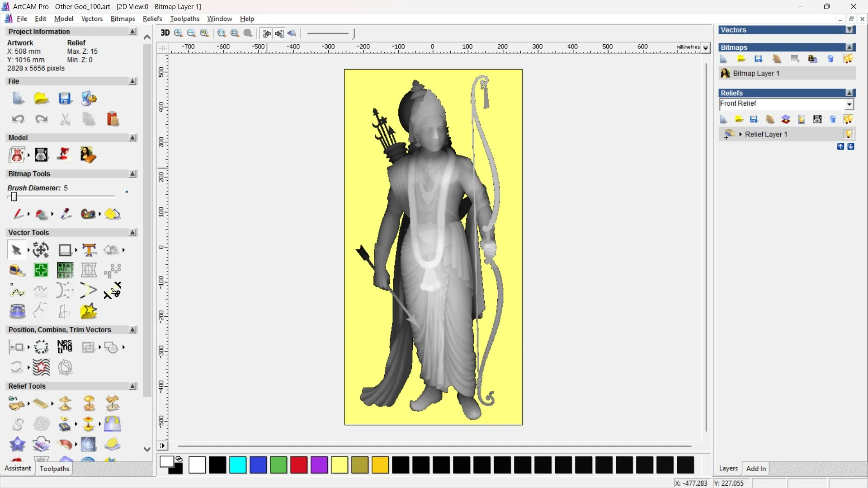The width and height of the screenshot is (868, 488).
Task: Toggle all bitmap layers visibility bulbs
Action: (848, 59)
